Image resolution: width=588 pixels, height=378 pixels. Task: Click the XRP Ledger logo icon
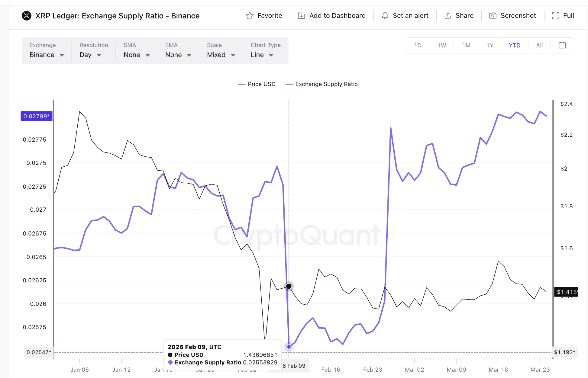point(27,15)
